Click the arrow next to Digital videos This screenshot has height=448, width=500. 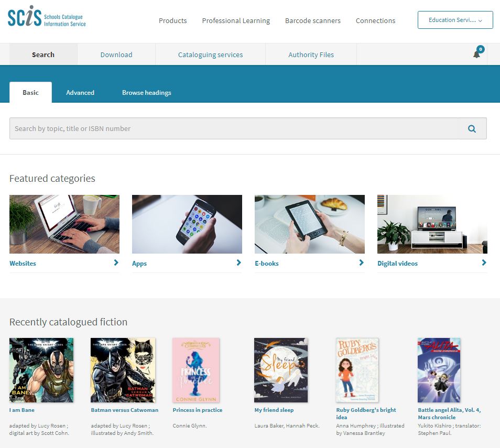484,263
